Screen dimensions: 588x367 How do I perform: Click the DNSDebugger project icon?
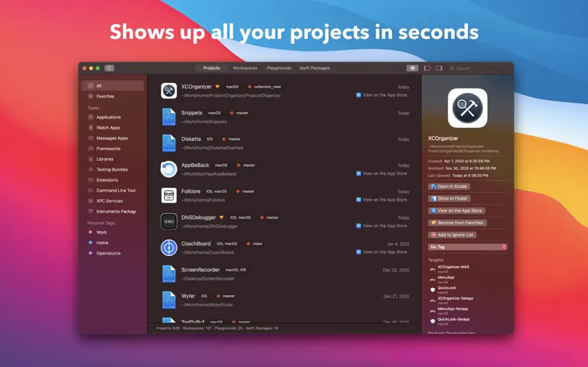[x=169, y=222]
